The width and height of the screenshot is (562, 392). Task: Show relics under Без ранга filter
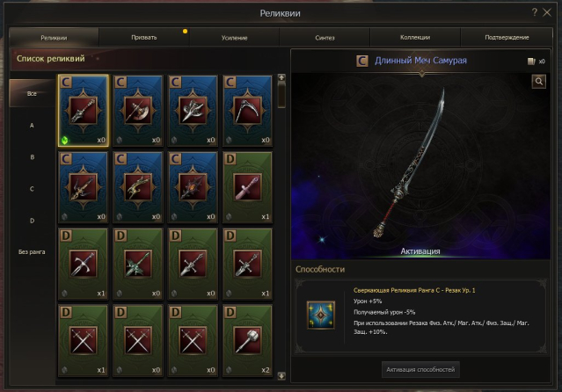(32, 252)
